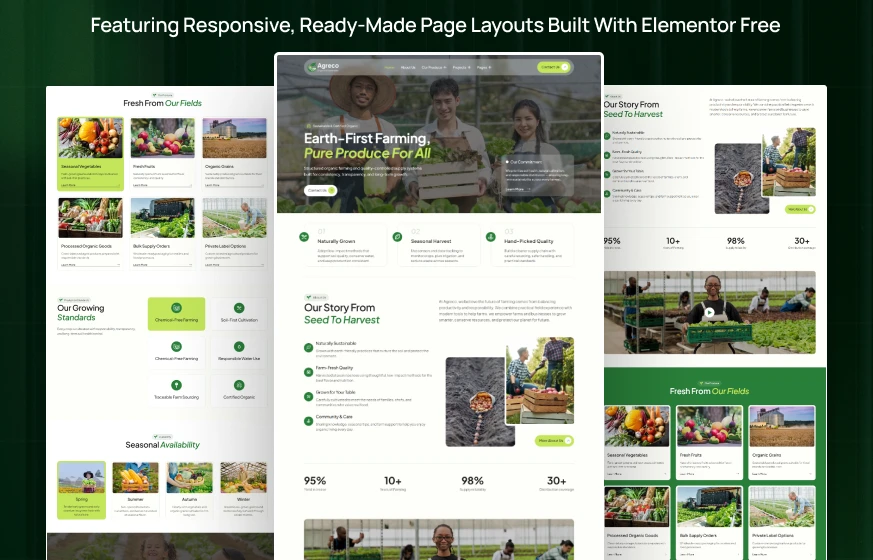
Task: Open the Bulk Supply Orders image in left page
Action: [x=163, y=218]
